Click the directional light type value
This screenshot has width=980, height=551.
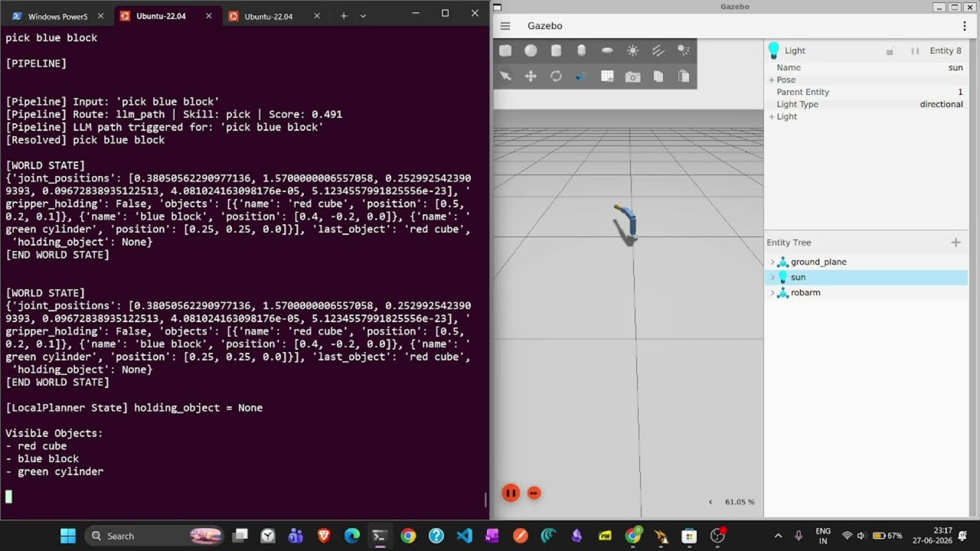tap(941, 104)
